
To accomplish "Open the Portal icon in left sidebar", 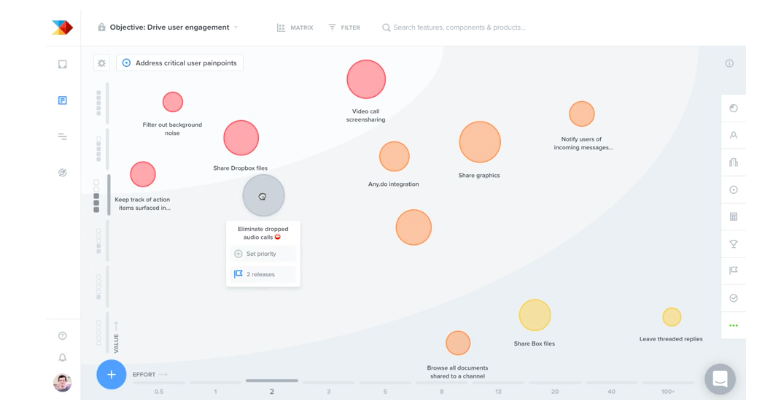I will 62,173.
